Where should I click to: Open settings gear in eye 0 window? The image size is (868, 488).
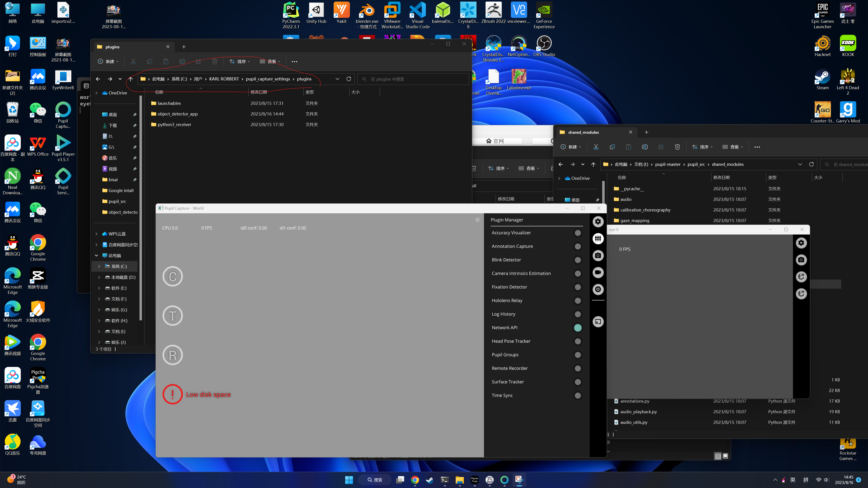[801, 243]
